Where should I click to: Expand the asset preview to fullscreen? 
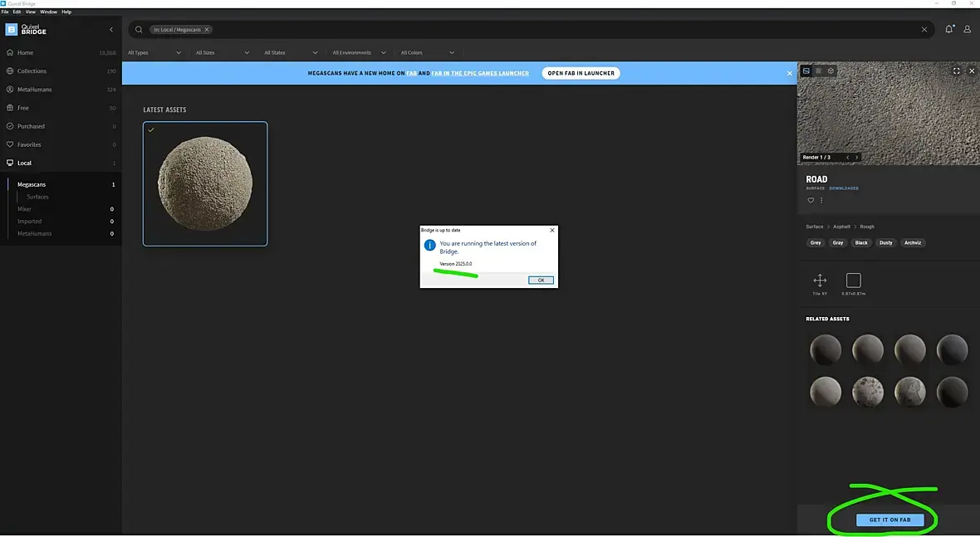956,71
